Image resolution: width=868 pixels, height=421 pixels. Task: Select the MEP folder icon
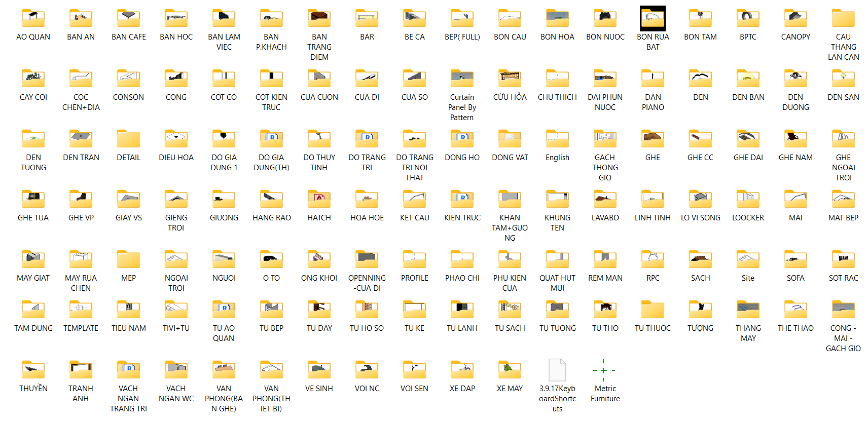tap(128, 260)
